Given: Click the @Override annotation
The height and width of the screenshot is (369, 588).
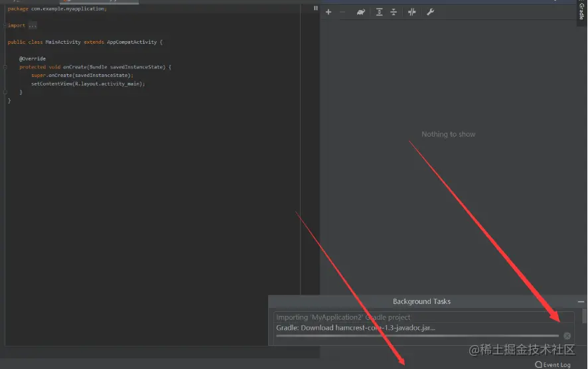Looking at the screenshot, I should pyautogui.click(x=33, y=58).
